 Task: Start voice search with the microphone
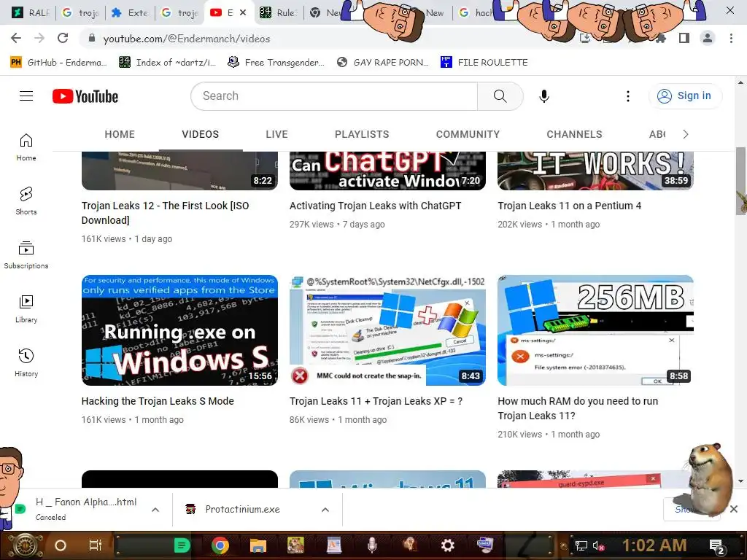pyautogui.click(x=543, y=96)
